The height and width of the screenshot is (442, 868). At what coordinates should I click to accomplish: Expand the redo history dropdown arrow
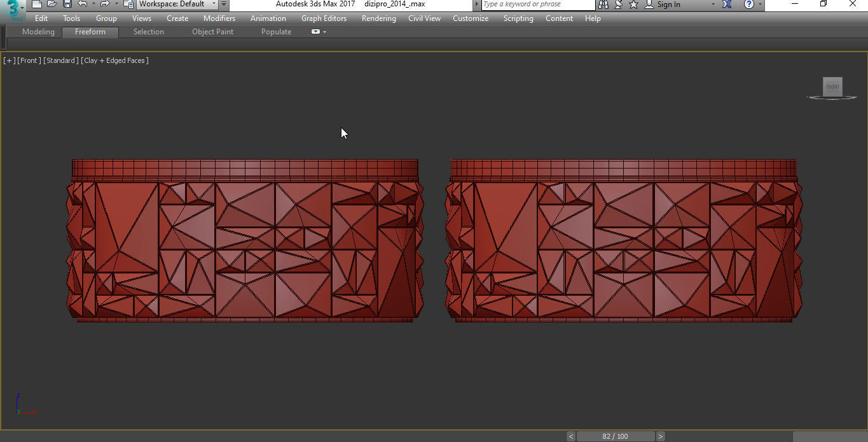[x=116, y=4]
